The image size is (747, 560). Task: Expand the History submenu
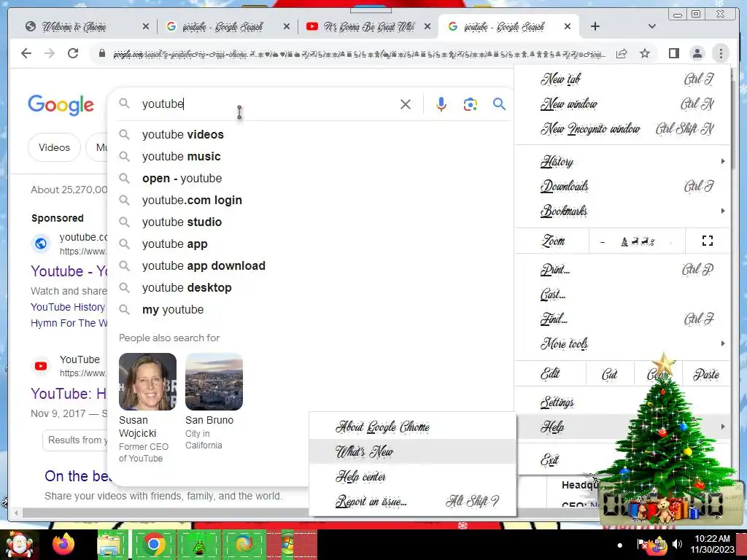pos(623,161)
